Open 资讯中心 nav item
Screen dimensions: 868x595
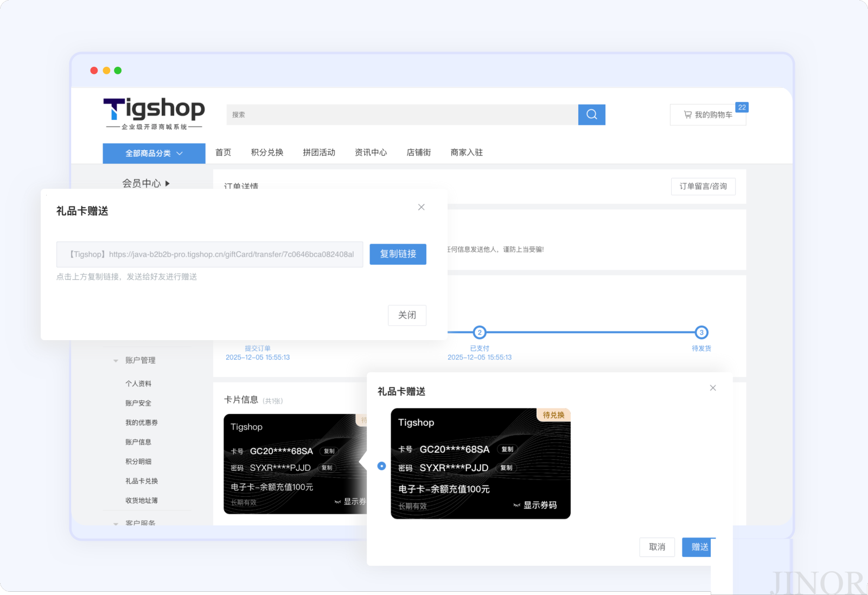pyautogui.click(x=371, y=152)
